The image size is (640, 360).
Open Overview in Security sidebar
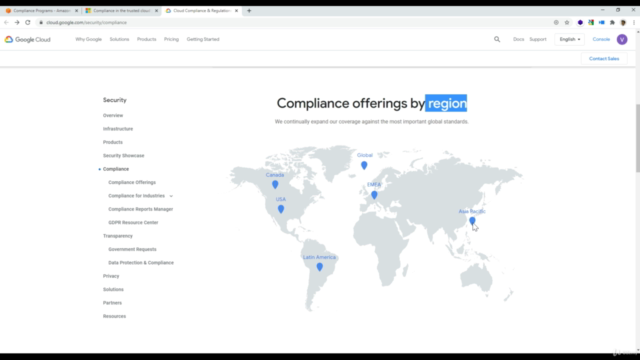pyautogui.click(x=113, y=116)
